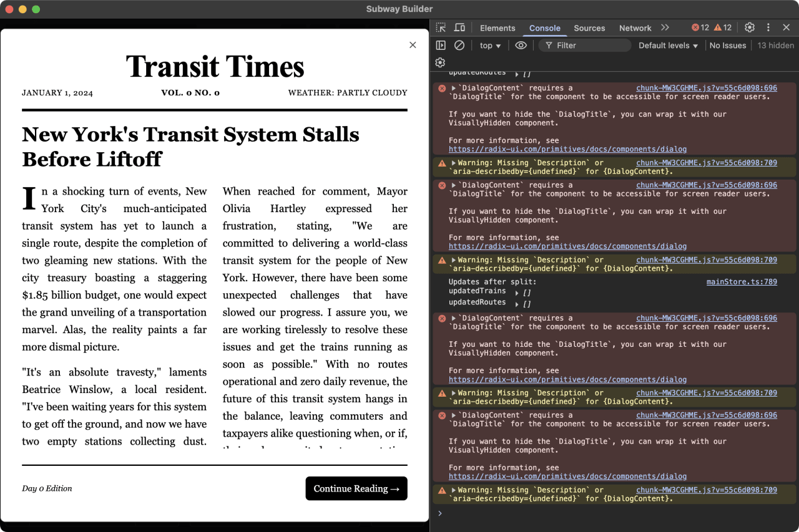Image resolution: width=799 pixels, height=532 pixels.
Task: Open the top frame context dropdown
Action: (490, 45)
